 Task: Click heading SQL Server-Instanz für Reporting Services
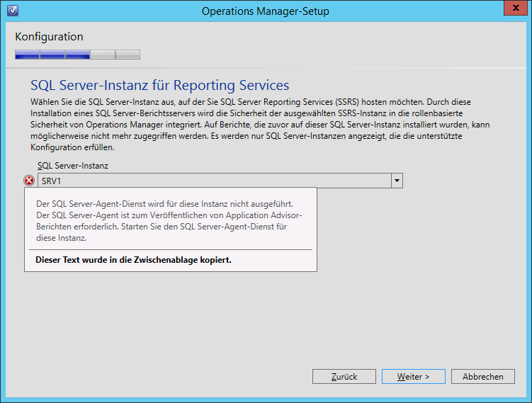click(160, 85)
